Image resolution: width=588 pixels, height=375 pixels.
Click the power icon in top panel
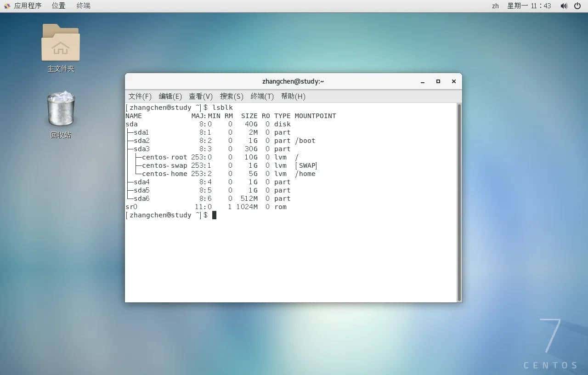577,6
